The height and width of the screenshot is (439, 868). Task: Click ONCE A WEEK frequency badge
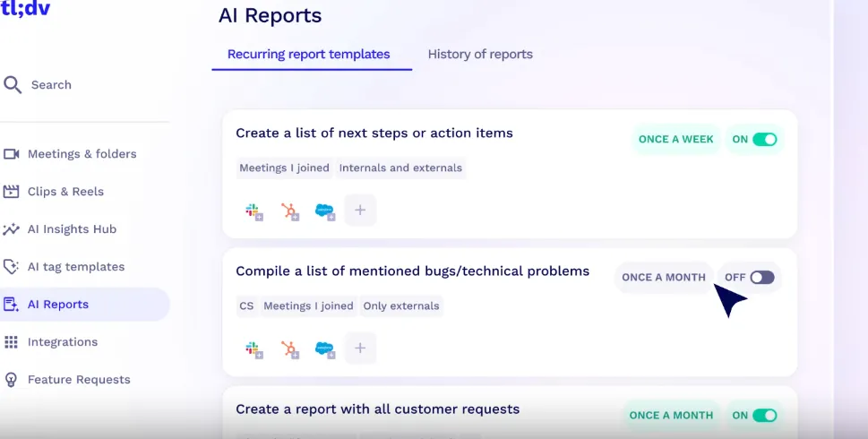(x=676, y=140)
